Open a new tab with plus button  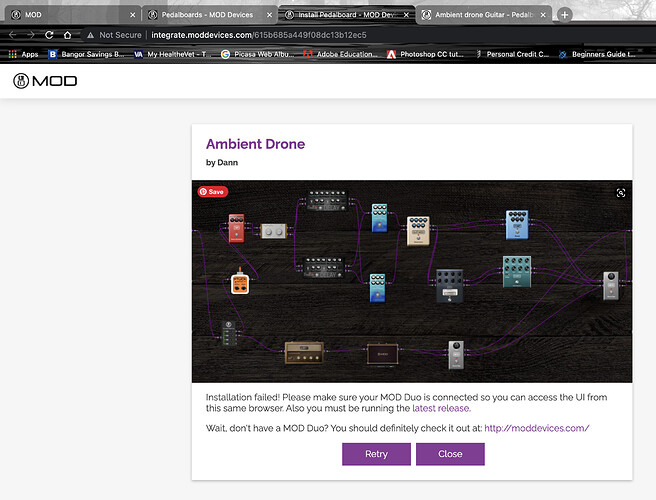click(564, 15)
